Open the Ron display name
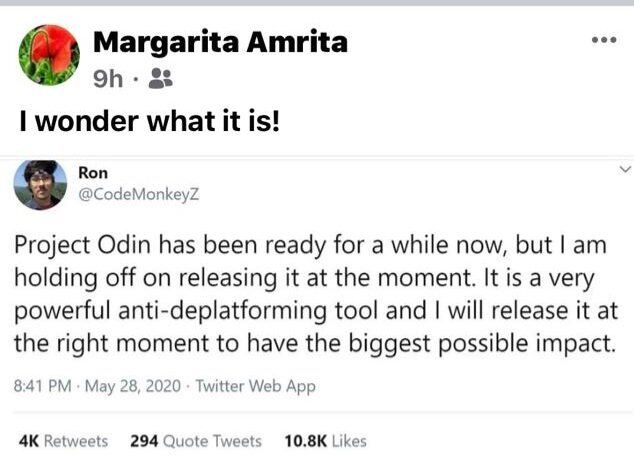Screen dimensions: 634x463 point(93,173)
